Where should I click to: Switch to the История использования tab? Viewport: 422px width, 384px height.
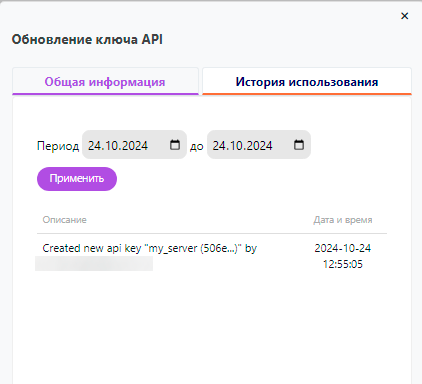pyautogui.click(x=307, y=82)
